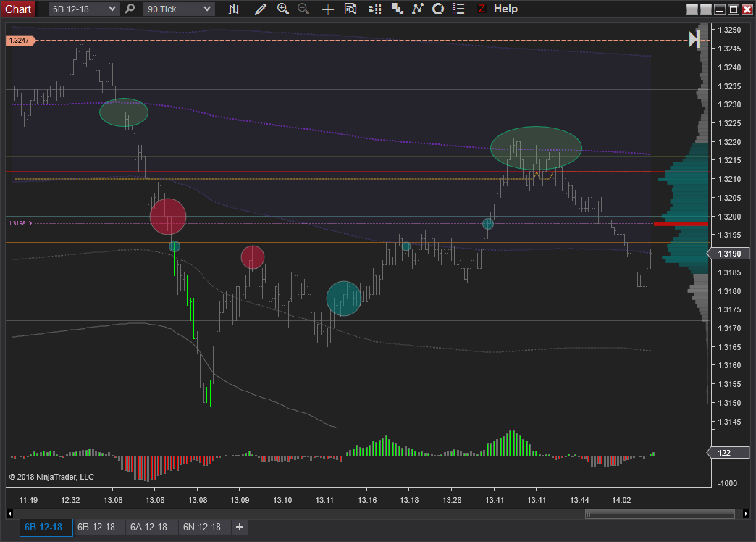Open the chart trader icon
Screen dimensions: 756x542
point(374,9)
